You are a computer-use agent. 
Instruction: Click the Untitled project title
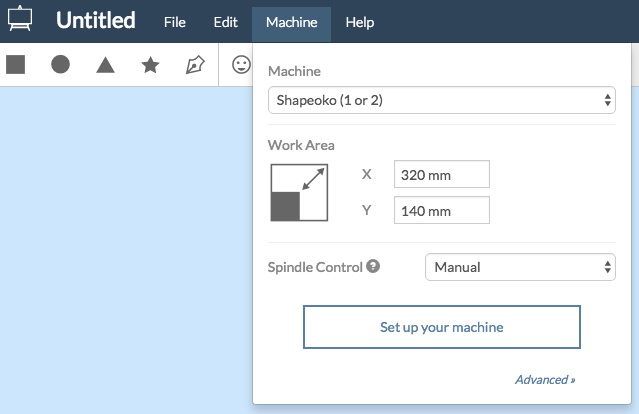tap(96, 21)
